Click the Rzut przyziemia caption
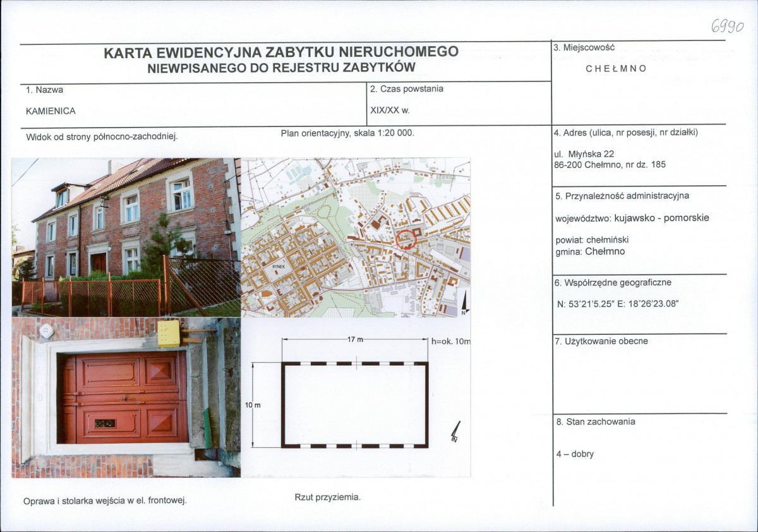758x532 pixels. [328, 497]
